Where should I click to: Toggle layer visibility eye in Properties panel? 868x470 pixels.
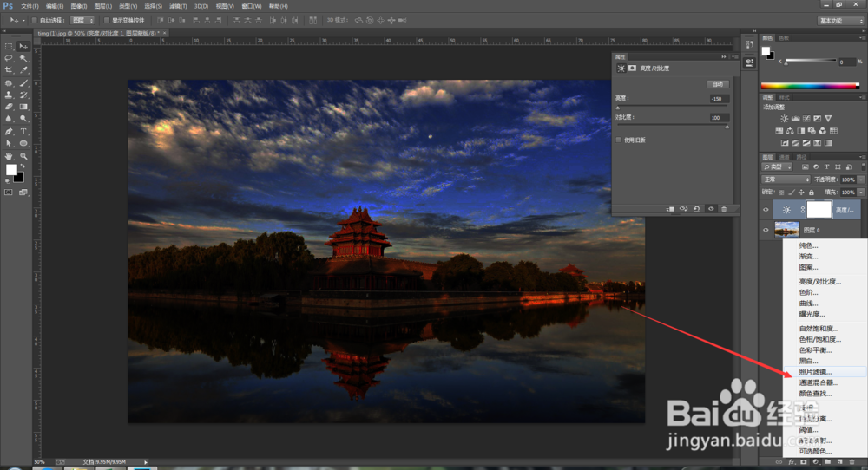(x=711, y=209)
